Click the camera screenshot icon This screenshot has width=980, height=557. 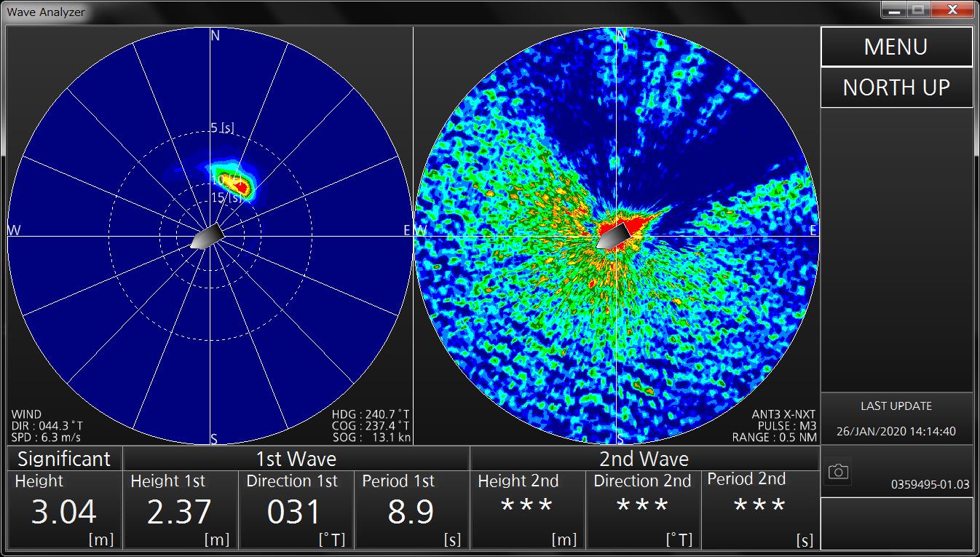tap(838, 472)
